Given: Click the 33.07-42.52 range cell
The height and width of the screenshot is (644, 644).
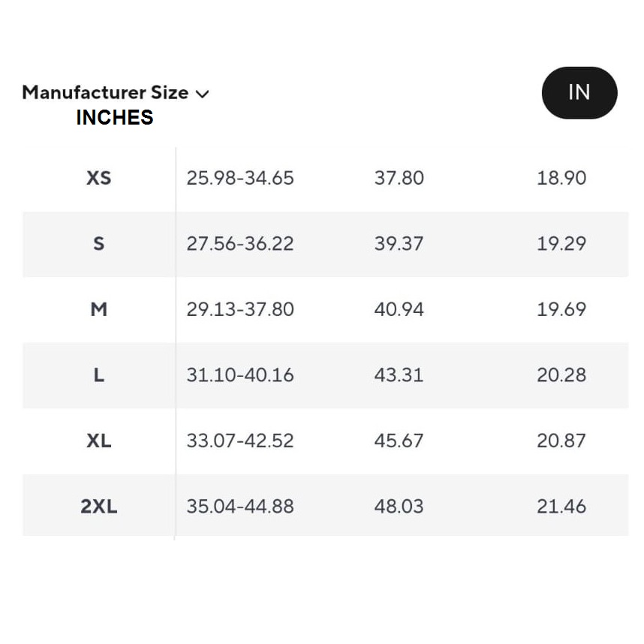Looking at the screenshot, I should tap(240, 441).
